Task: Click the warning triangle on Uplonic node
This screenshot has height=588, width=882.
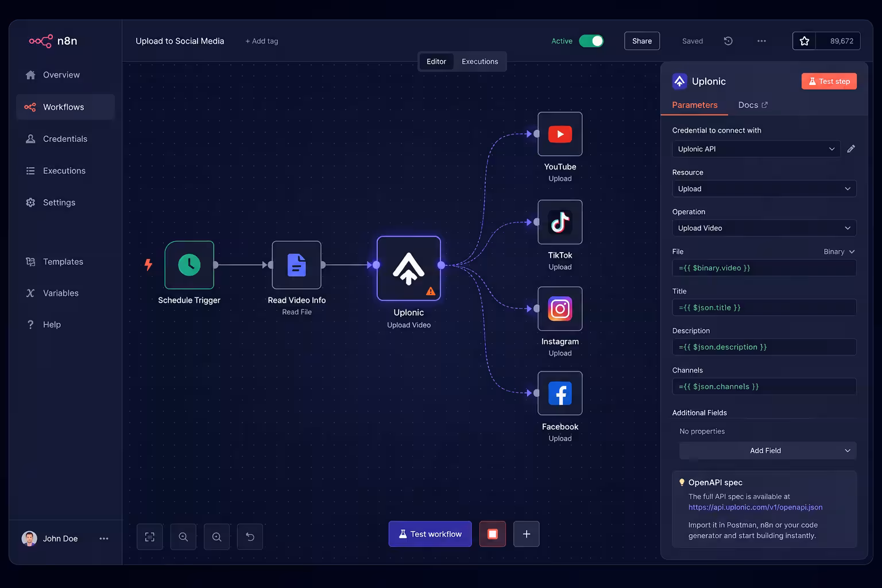Action: [431, 291]
